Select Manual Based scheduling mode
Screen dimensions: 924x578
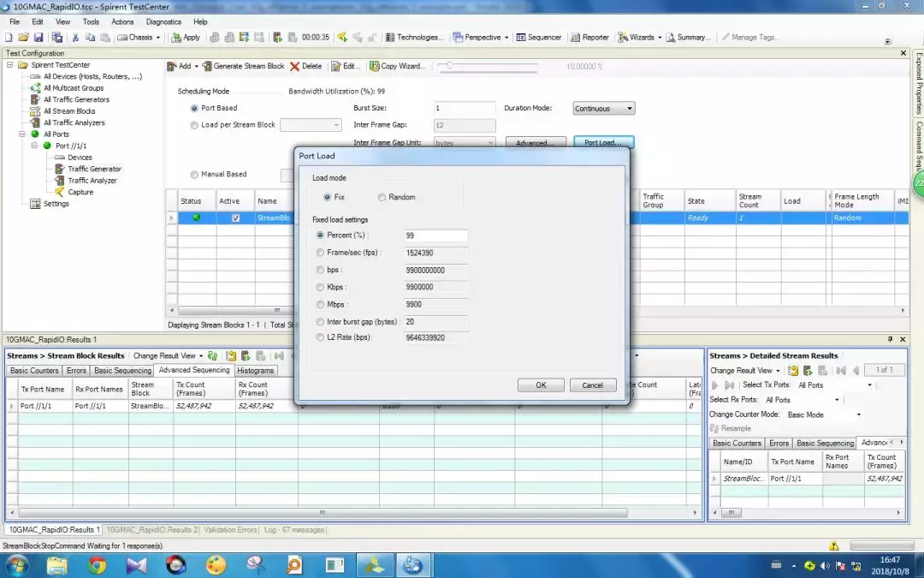[194, 175]
